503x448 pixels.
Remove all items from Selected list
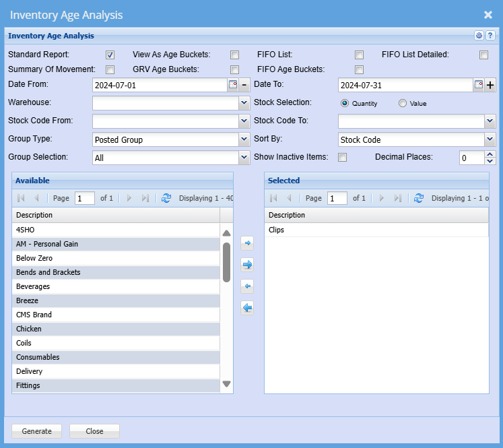coord(247,308)
